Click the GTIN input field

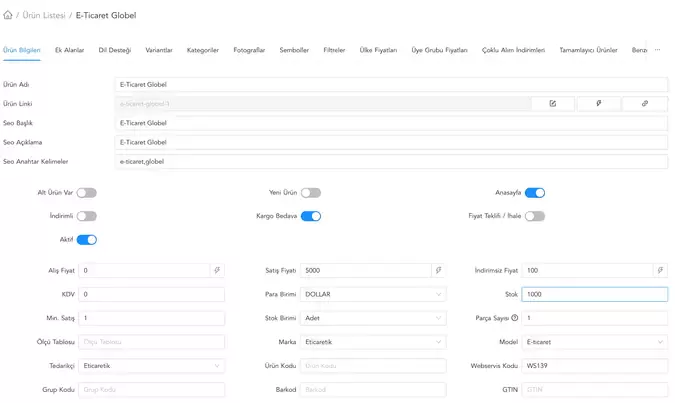(594, 389)
